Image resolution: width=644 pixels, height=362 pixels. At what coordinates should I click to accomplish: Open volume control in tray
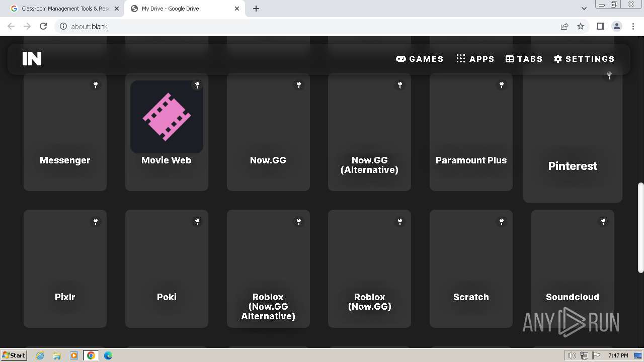point(572,355)
